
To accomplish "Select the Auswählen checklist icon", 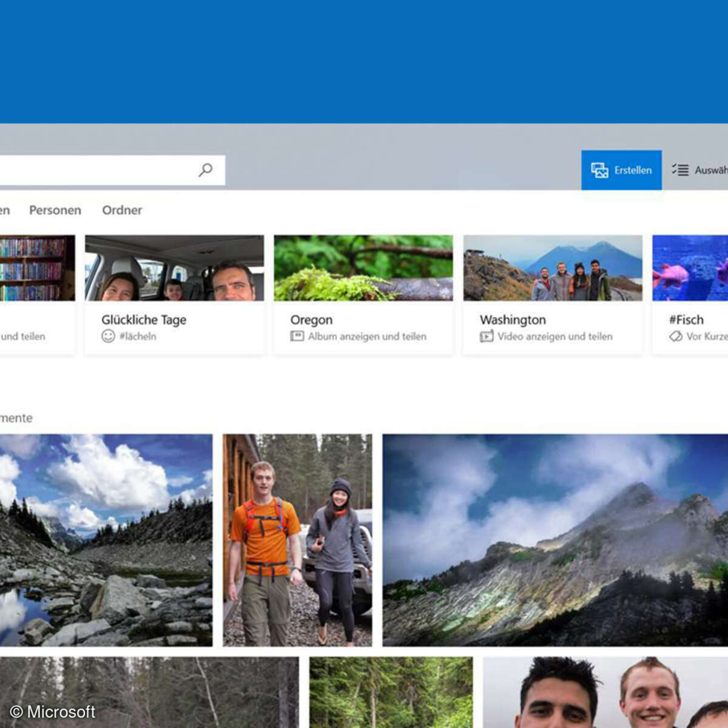I will click(681, 170).
